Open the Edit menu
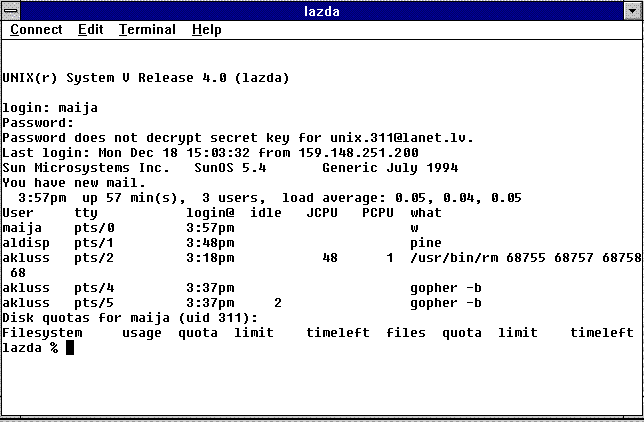Image resolution: width=644 pixels, height=422 pixels. pyautogui.click(x=91, y=30)
